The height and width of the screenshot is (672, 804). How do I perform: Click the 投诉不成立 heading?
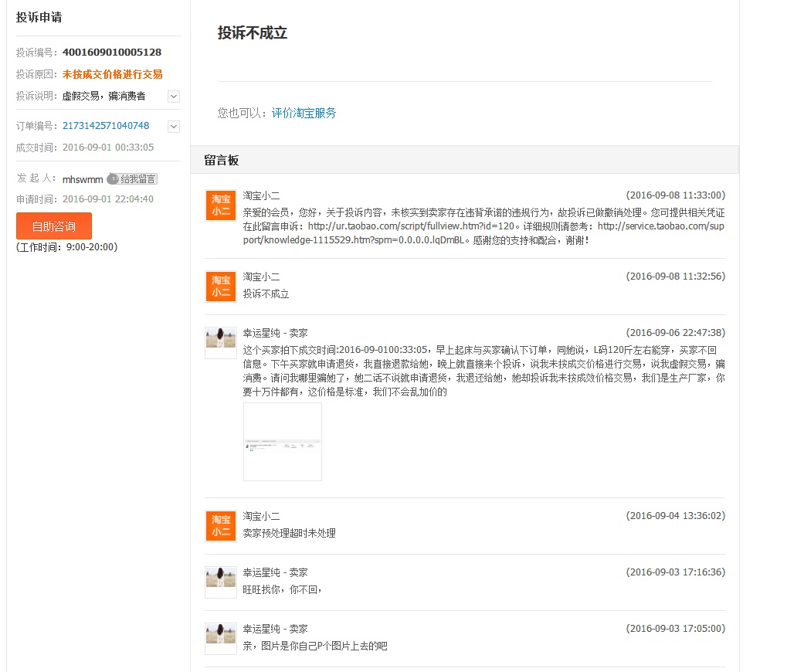pos(253,33)
